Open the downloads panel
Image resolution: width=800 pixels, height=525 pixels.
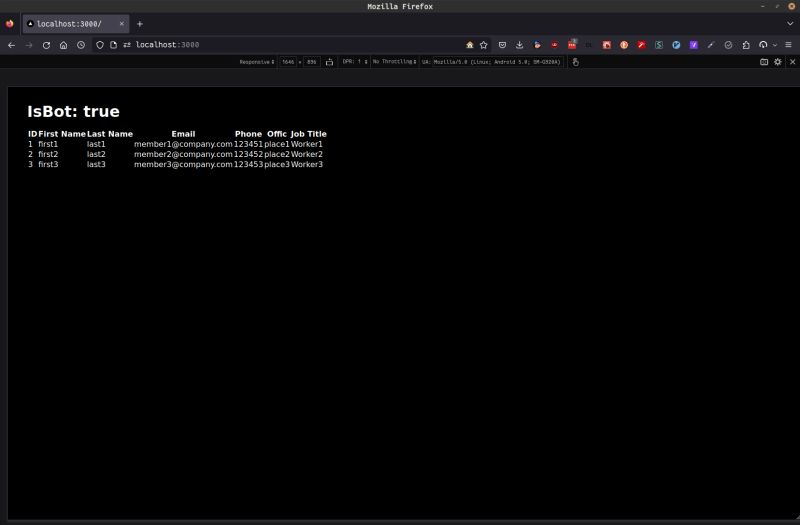click(519, 45)
